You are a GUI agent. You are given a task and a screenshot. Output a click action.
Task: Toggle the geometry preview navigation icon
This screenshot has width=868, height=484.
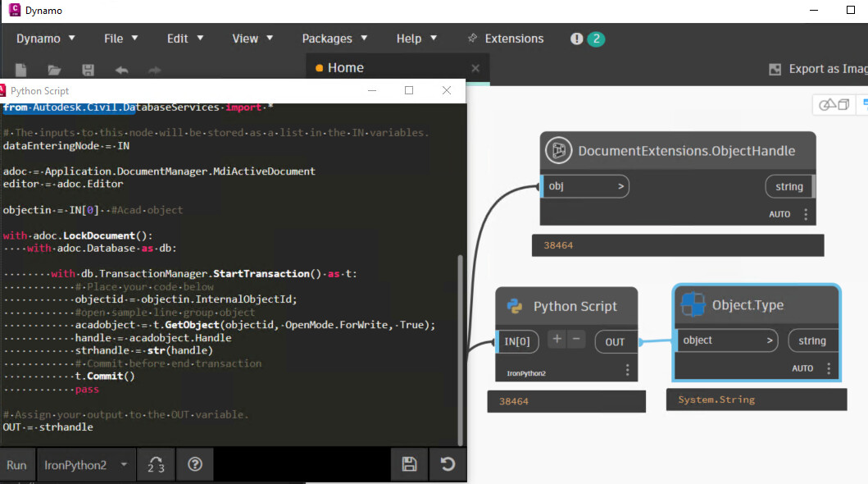pyautogui.click(x=834, y=104)
